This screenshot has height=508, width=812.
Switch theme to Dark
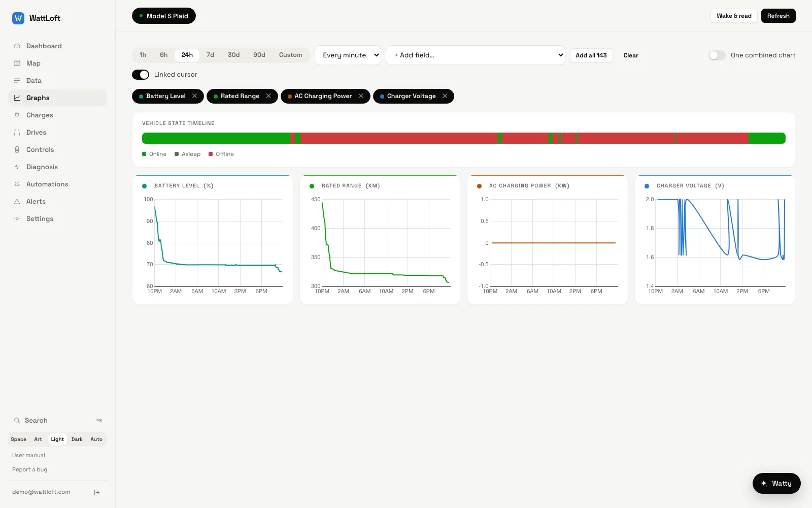77,439
